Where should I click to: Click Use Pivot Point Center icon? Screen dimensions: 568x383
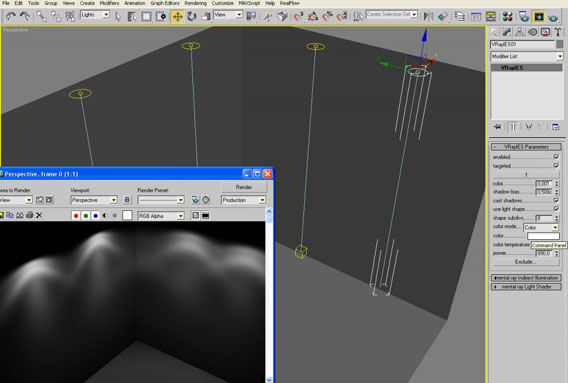click(x=251, y=16)
